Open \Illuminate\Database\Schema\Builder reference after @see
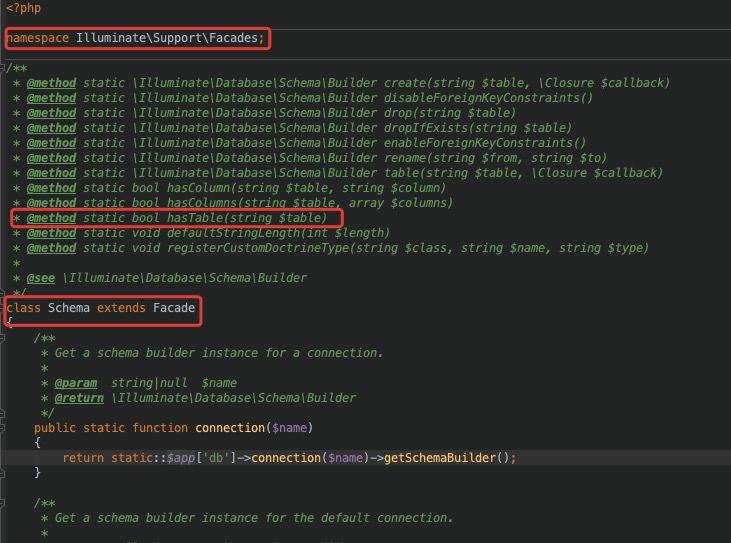 point(185,278)
